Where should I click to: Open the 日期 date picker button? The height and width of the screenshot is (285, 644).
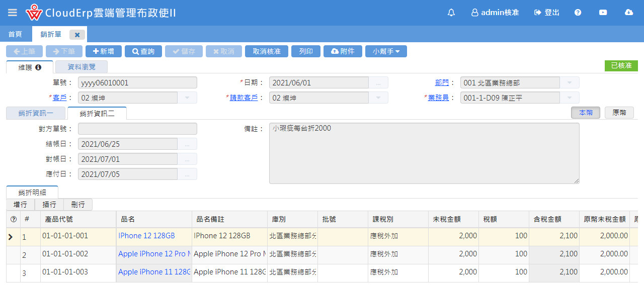point(378,82)
